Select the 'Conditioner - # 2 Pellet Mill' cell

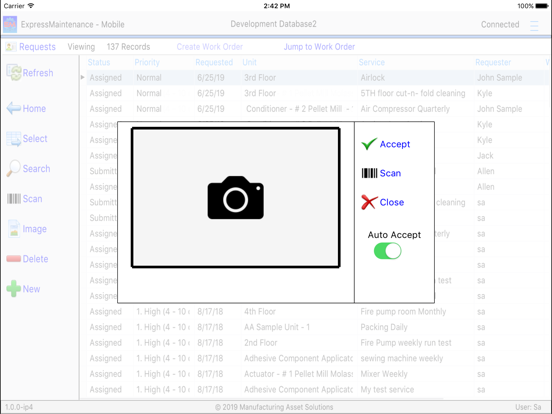pos(299,109)
